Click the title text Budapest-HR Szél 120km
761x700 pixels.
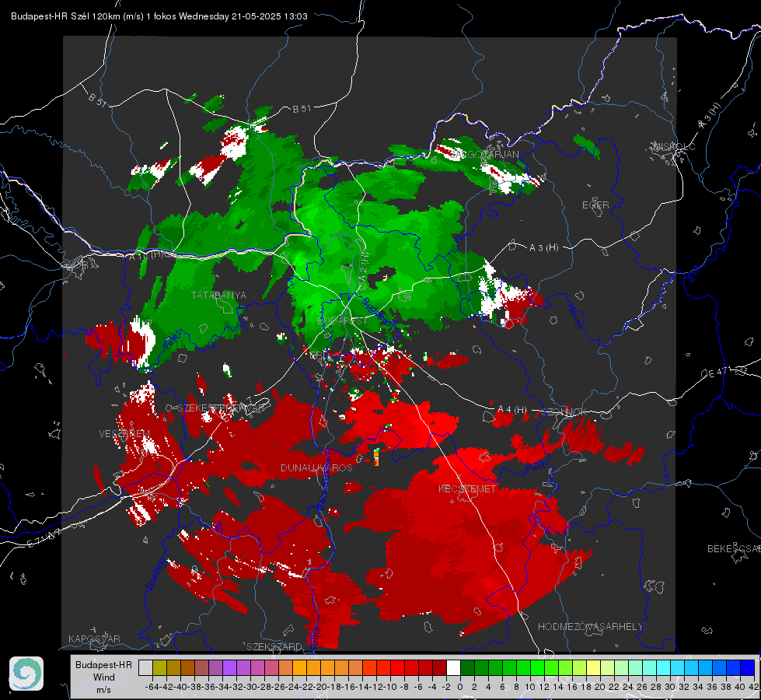(65, 16)
